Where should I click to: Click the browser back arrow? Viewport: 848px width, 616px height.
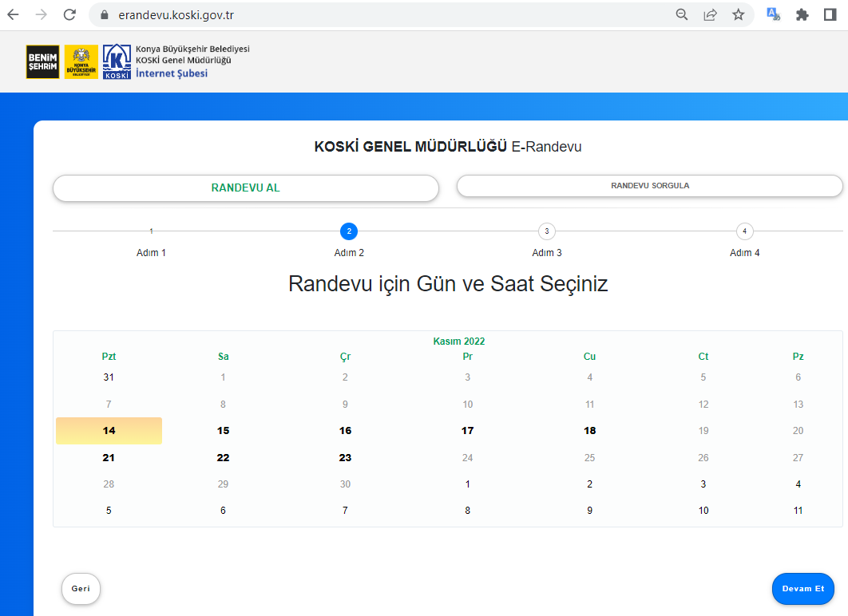tap(14, 14)
